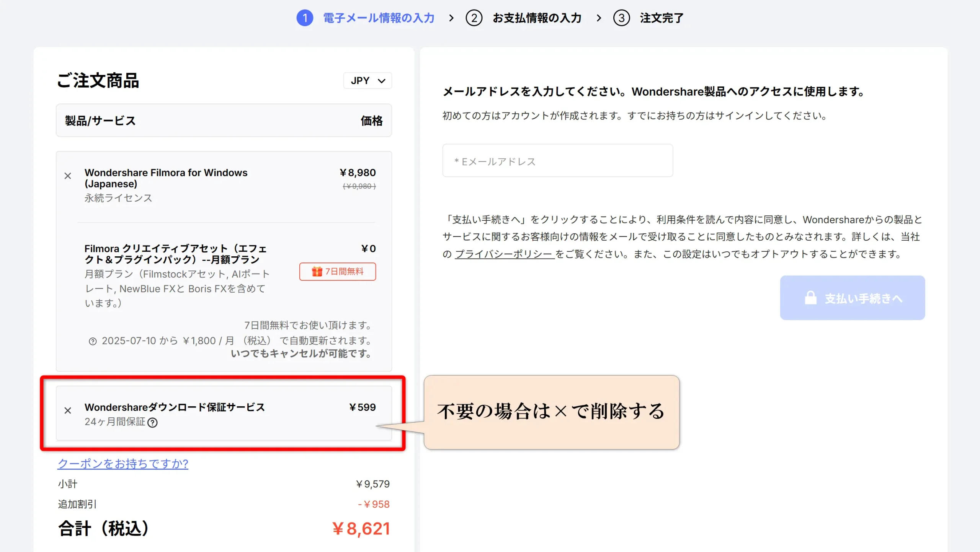Click the 支払い手続きへ payment button
The width and height of the screenshot is (980, 552).
[x=853, y=298]
